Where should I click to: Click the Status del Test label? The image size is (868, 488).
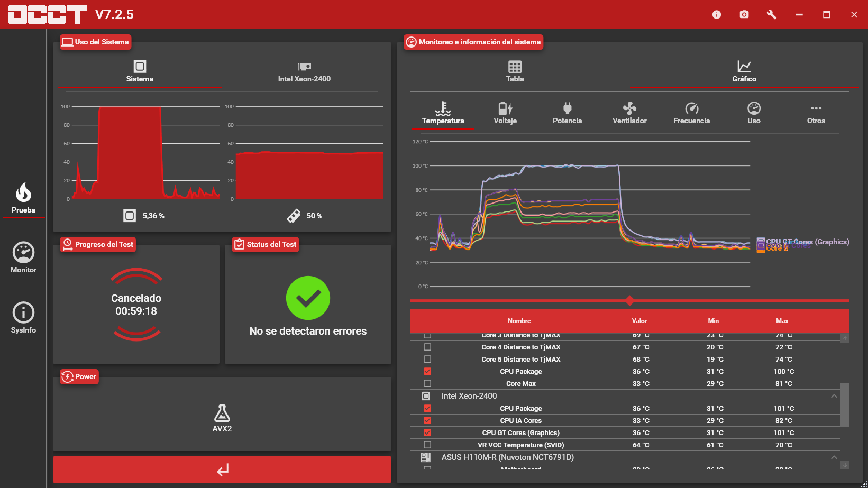pos(266,244)
